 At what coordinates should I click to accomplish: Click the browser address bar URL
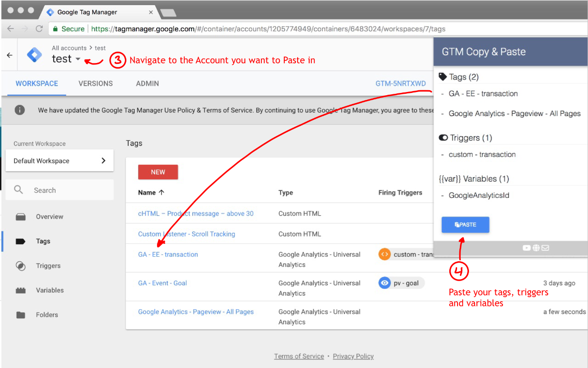coord(268,29)
